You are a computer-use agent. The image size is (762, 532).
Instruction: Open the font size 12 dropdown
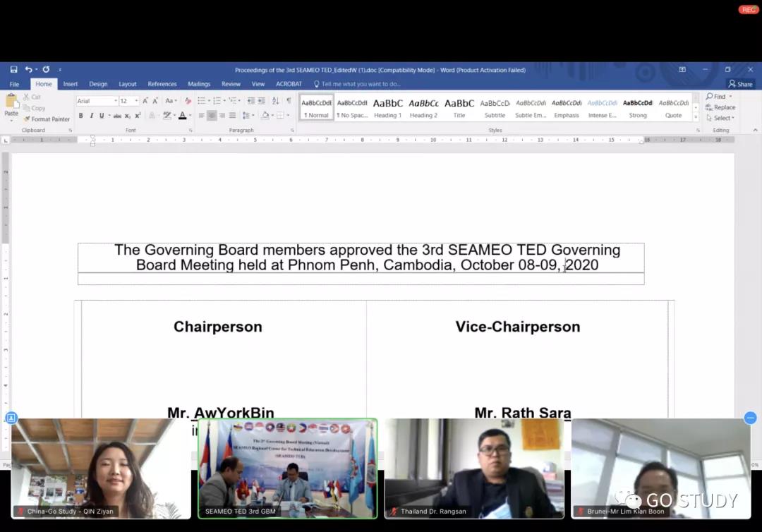[136, 101]
